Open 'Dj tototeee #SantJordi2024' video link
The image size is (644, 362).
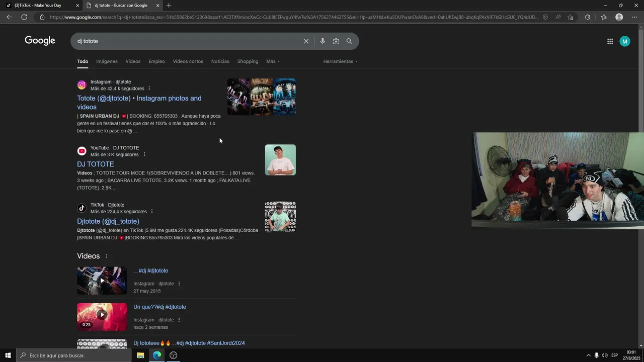pos(189,343)
